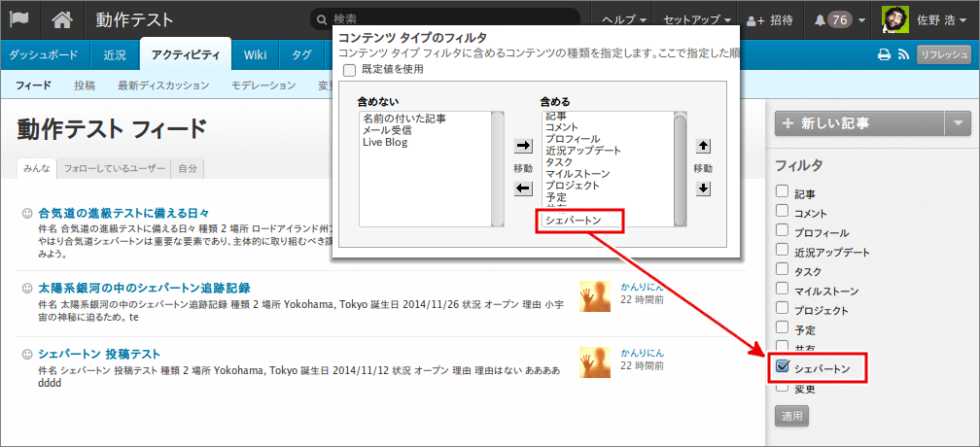Image resolution: width=980 pixels, height=447 pixels.
Task: Expand arrow beside 新しい記事 button
Action: [x=958, y=122]
